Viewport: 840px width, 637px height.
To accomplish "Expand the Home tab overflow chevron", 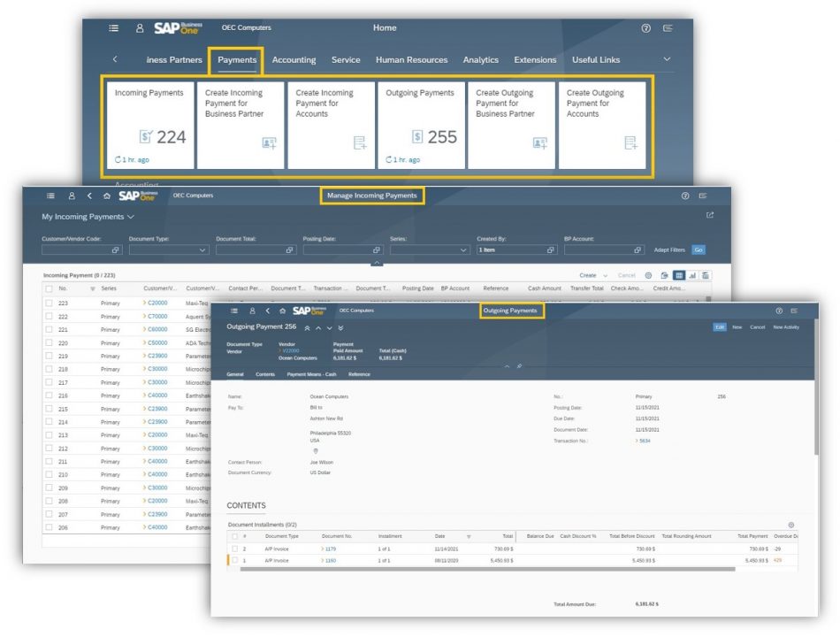I will 667,59.
